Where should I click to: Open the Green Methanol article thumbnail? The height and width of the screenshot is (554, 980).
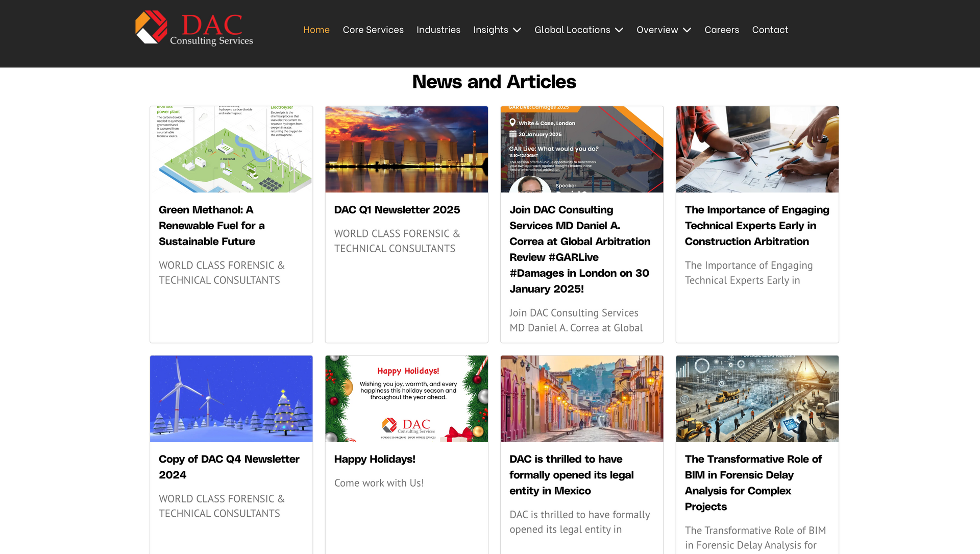click(x=231, y=149)
